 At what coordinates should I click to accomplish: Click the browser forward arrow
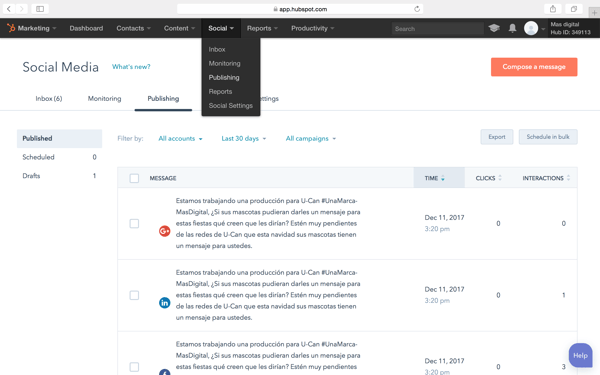[x=21, y=9]
